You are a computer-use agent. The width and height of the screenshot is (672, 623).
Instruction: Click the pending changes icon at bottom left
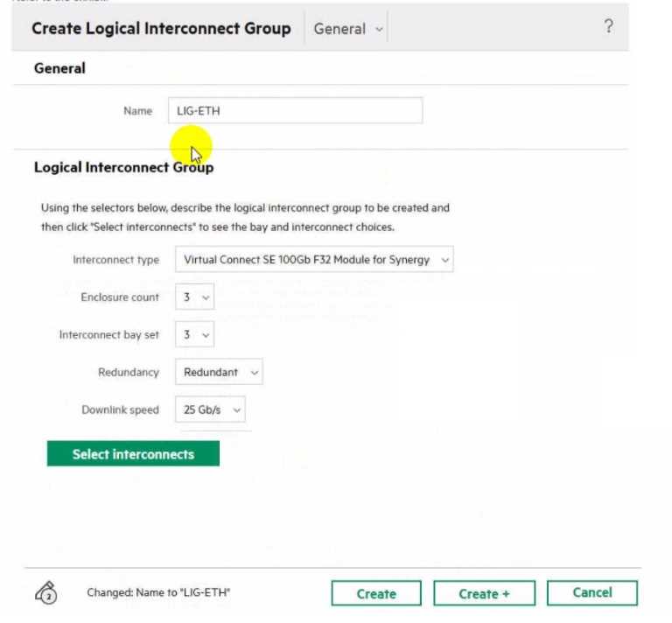[x=47, y=593]
